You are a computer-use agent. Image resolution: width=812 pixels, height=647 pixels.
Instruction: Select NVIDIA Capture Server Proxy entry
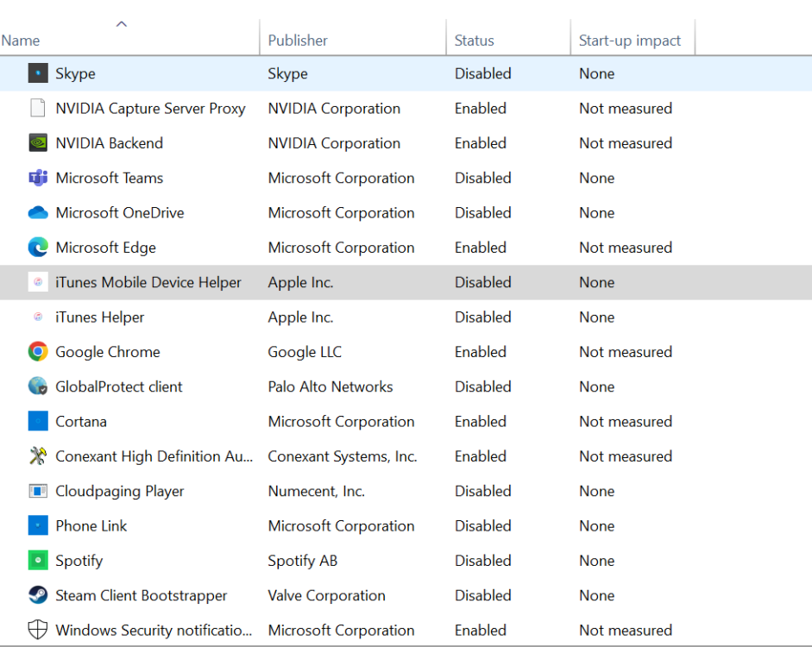(x=150, y=108)
